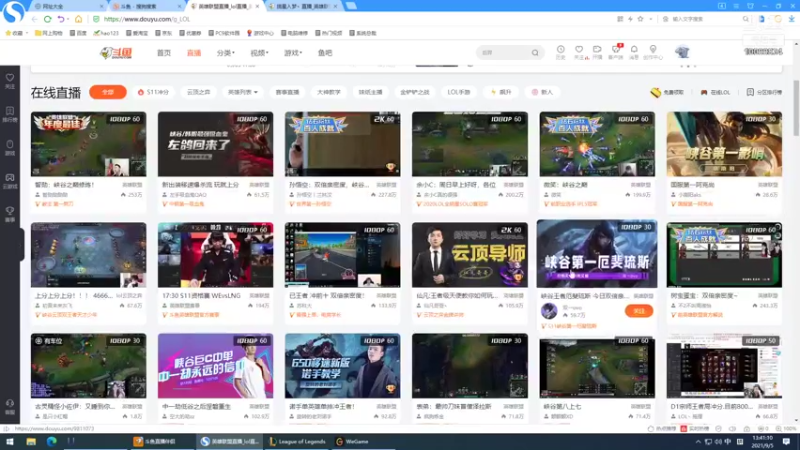
Task: Click browser home icon
Action: coord(78,19)
